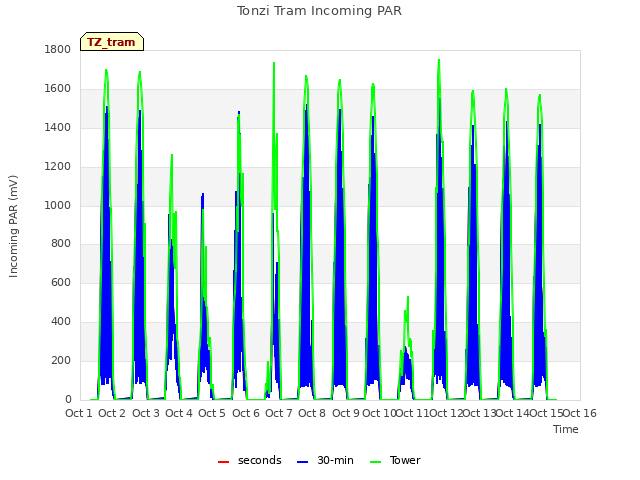This screenshot has width=640, height=480.
Task: Click the Oct 8 x-axis tick label
Action: [x=312, y=413]
